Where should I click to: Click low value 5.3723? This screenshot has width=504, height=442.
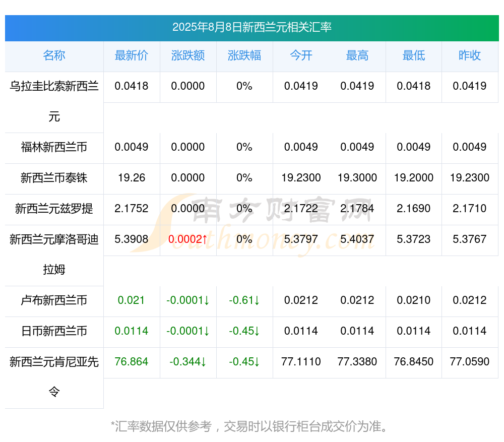point(414,239)
